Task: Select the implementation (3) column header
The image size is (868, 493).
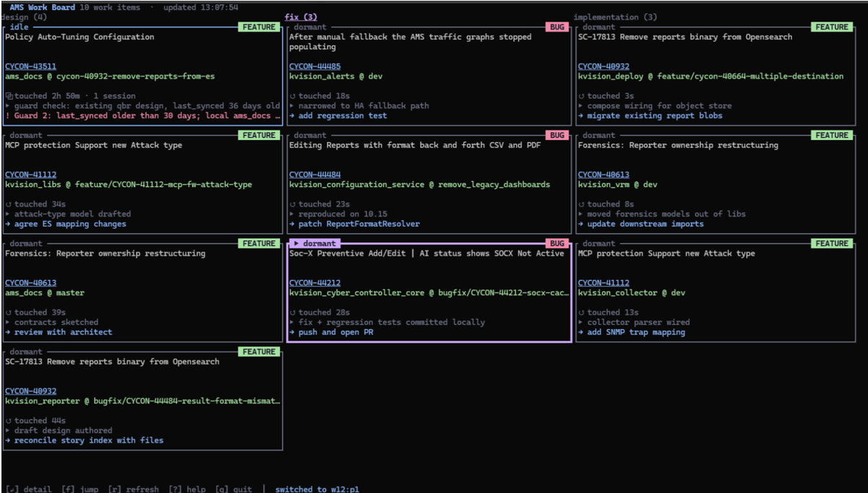Action: tap(615, 17)
